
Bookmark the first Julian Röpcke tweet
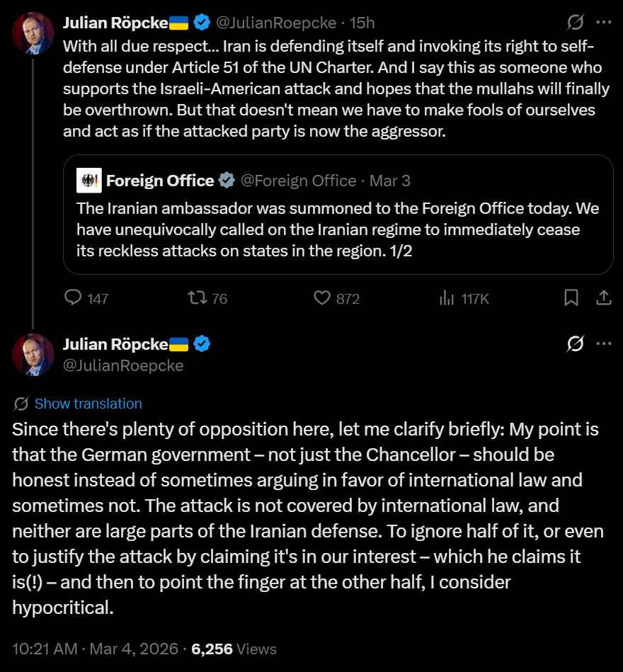point(571,298)
